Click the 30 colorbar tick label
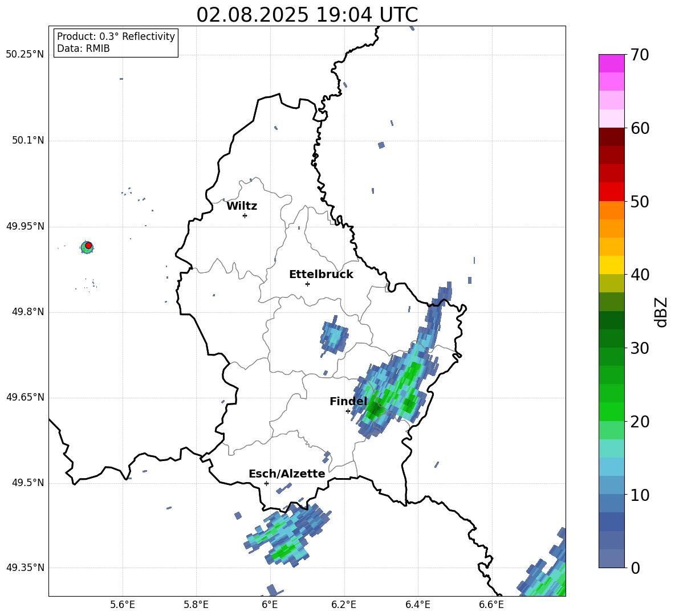Viewport: 675px width, 616px height. click(640, 348)
